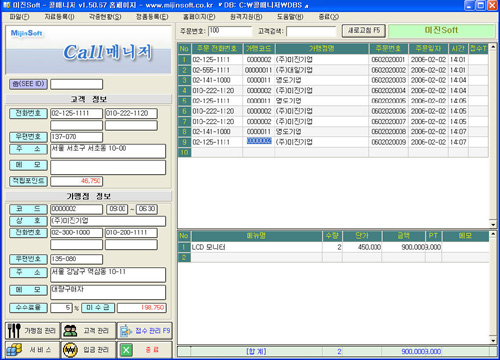Click (주)대일기업 in the order list
Viewport: 500px width, 360px height.
pos(294,70)
